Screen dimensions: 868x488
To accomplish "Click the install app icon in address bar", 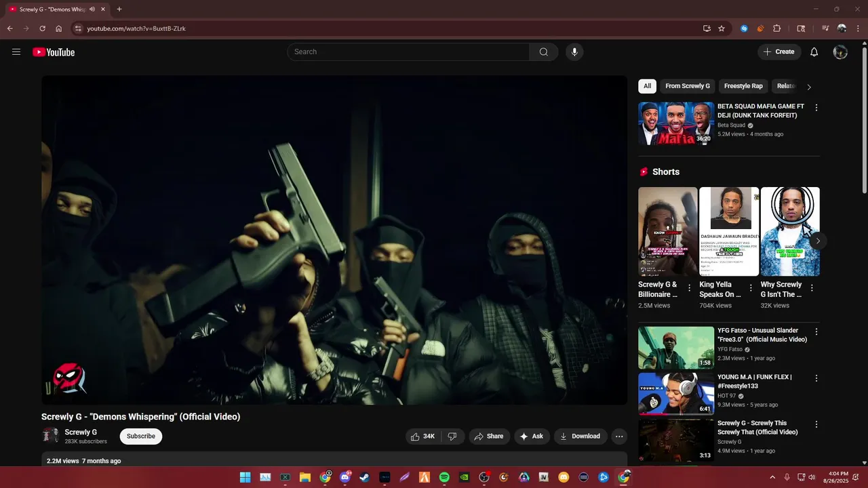I will coord(707,28).
